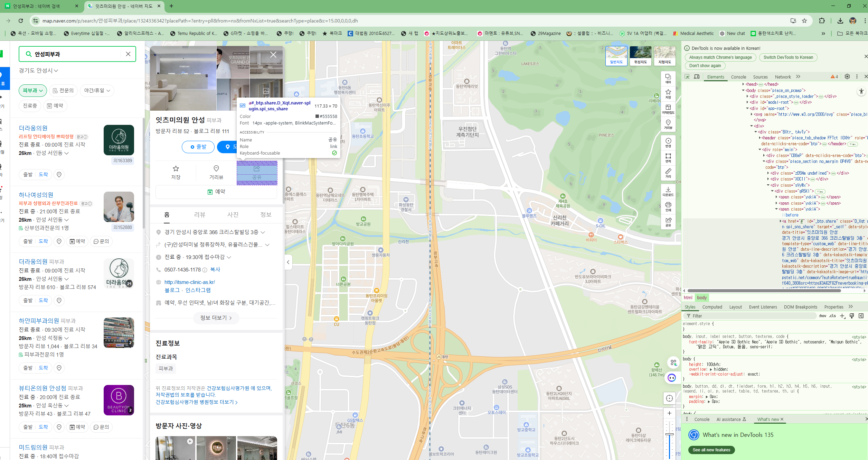
Task: Select 일반지도 standard map type
Action: point(616,56)
